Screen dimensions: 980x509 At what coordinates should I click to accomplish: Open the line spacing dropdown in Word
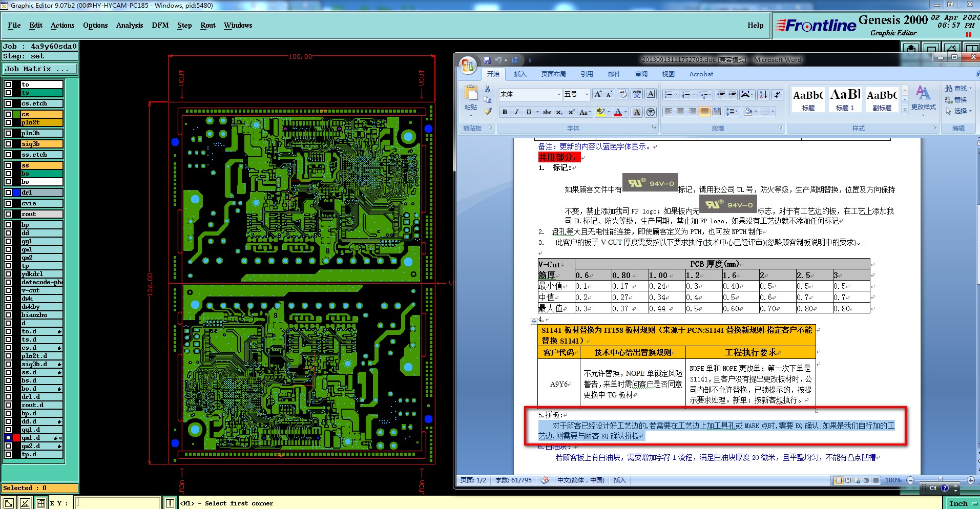point(732,112)
